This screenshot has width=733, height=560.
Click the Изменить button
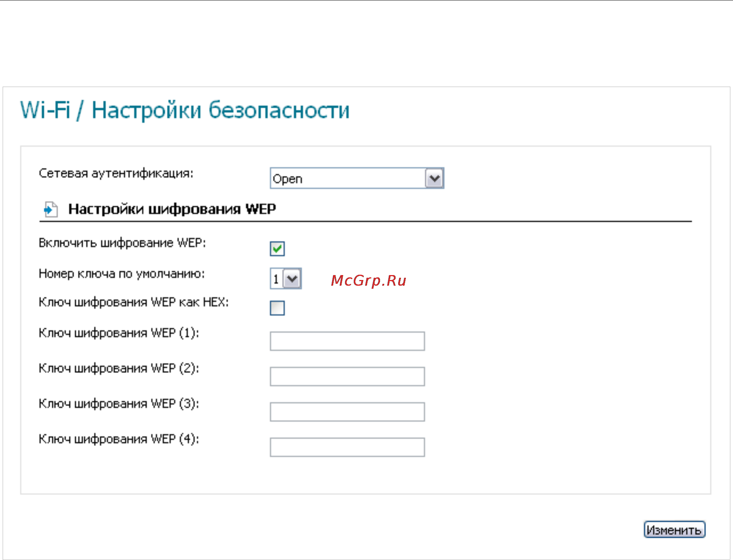(674, 530)
